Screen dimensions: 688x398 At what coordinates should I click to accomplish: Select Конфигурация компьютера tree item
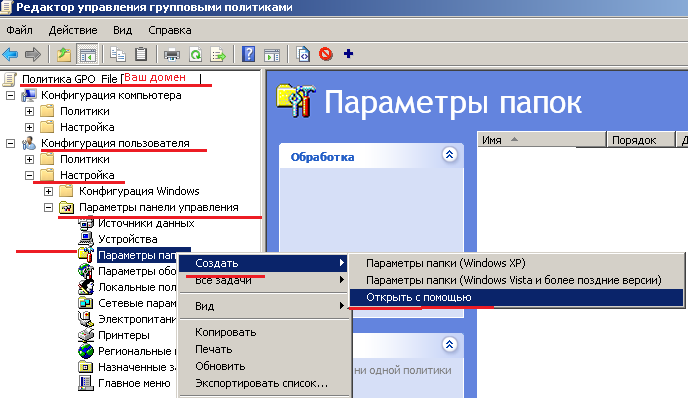pyautogui.click(x=111, y=95)
